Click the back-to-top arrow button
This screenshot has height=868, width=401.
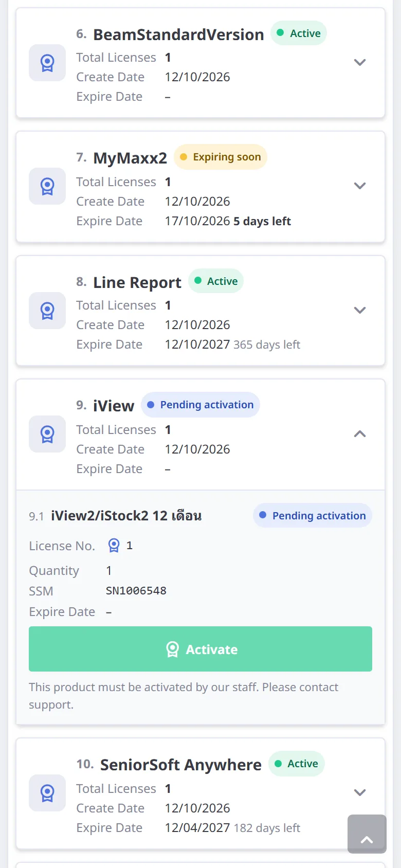tap(367, 834)
